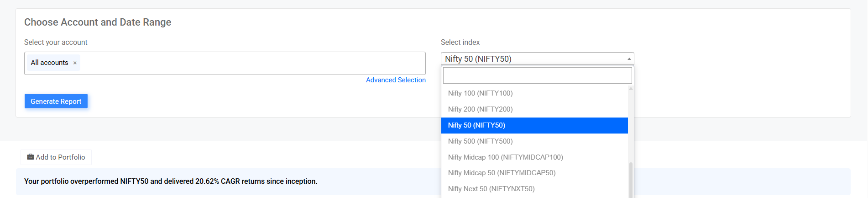Viewport: 868px width, 198px height.
Task: Select Nifty 200 (NIFTY200) option
Action: pos(534,109)
